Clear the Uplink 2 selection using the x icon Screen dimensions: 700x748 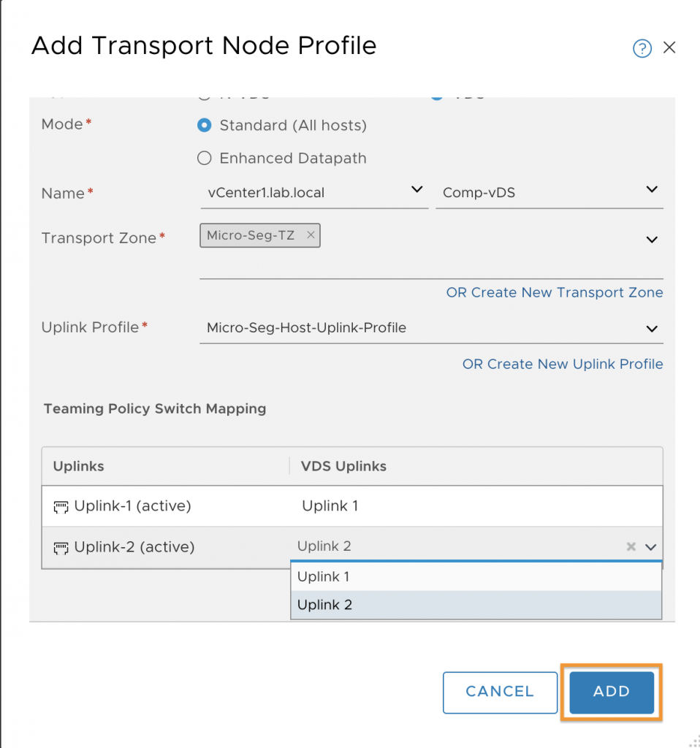(631, 546)
